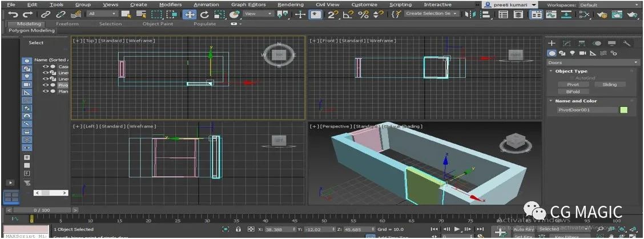Open the Graph Editors menu
The image size is (644, 239).
click(248, 5)
